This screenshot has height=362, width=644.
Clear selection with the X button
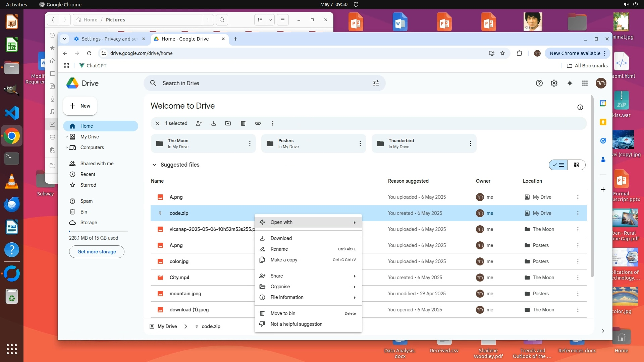(x=157, y=123)
